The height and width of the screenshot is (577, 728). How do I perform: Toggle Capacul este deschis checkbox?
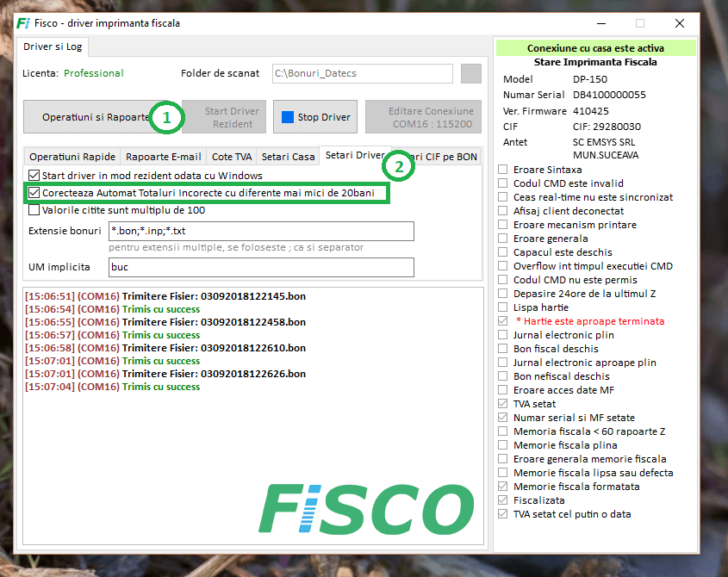[x=503, y=252]
